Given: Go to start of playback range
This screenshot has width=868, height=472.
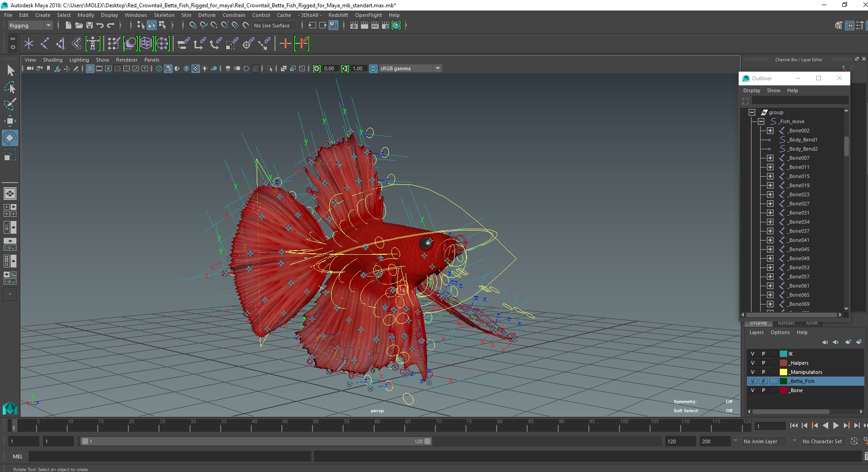Looking at the screenshot, I should (x=794, y=425).
